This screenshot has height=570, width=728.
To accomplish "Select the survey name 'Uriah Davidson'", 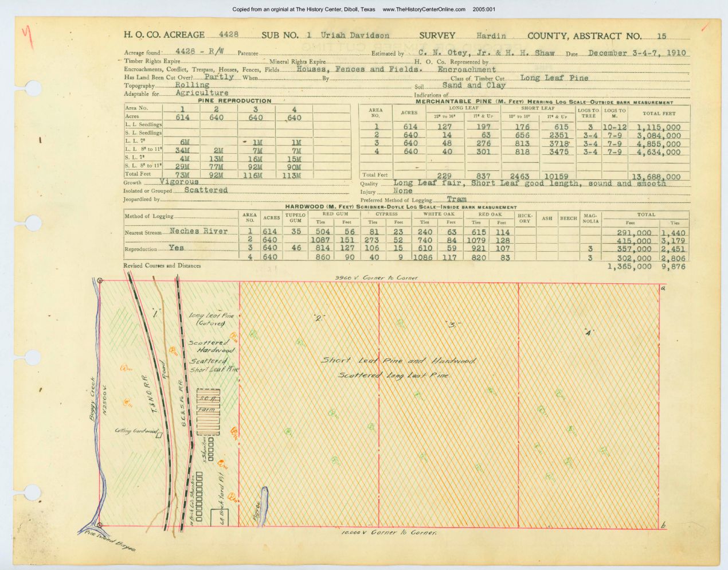I will click(355, 36).
